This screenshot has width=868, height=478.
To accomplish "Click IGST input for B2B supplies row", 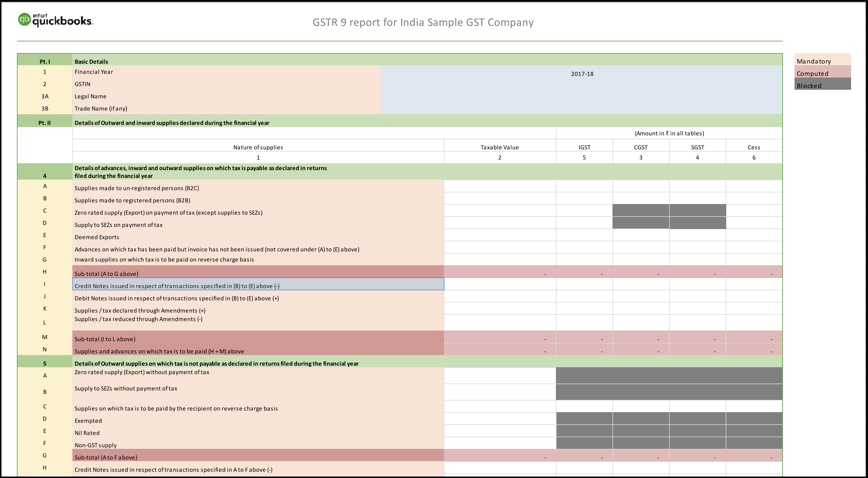I will (x=584, y=198).
